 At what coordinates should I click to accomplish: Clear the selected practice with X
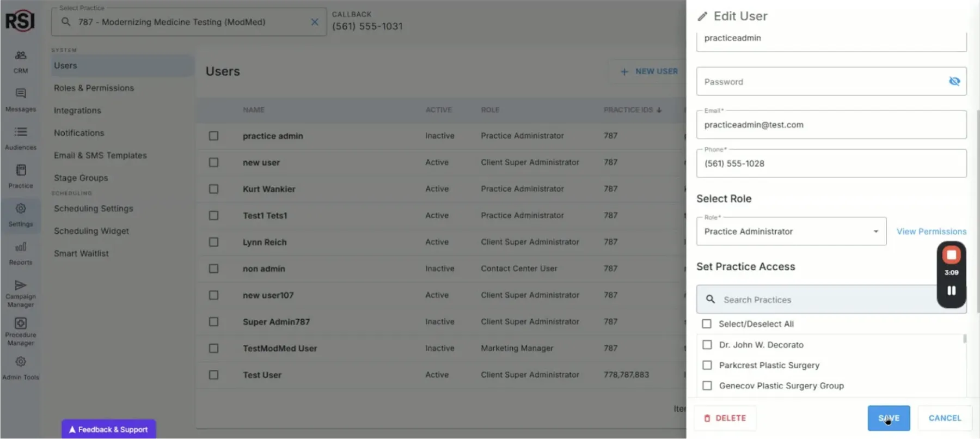pos(314,22)
